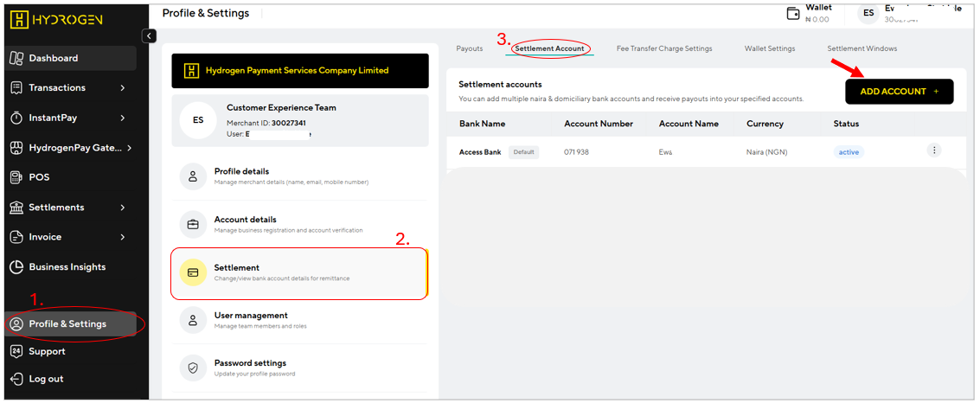Click the Account details briefcase icon
This screenshot has width=980, height=403.
193,224
